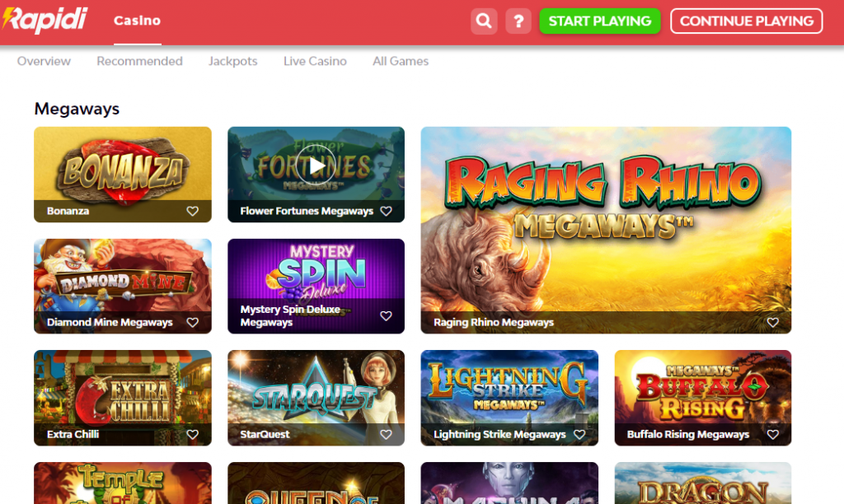Play Flower Fortunes Megaways play button

[316, 166]
